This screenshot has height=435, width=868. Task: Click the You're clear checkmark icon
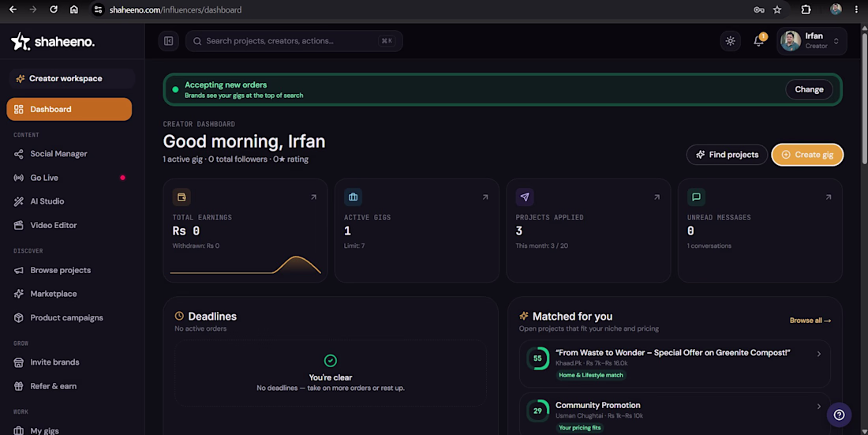tap(331, 361)
